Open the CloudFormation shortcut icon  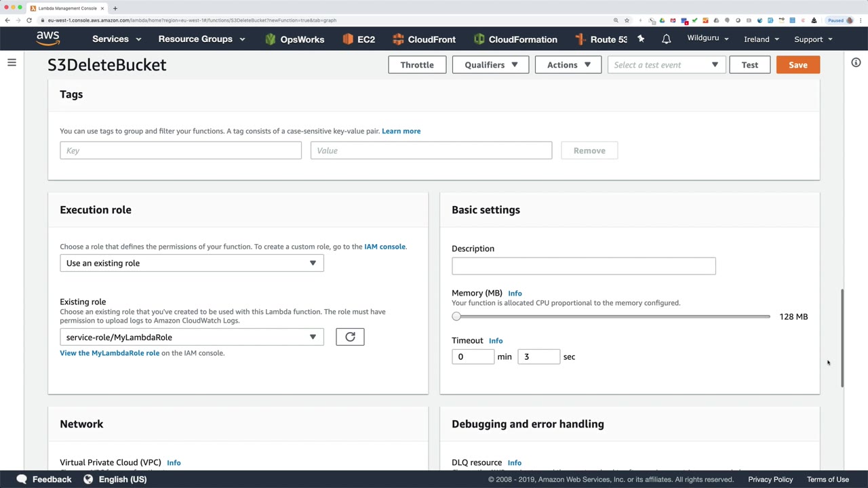[479, 39]
